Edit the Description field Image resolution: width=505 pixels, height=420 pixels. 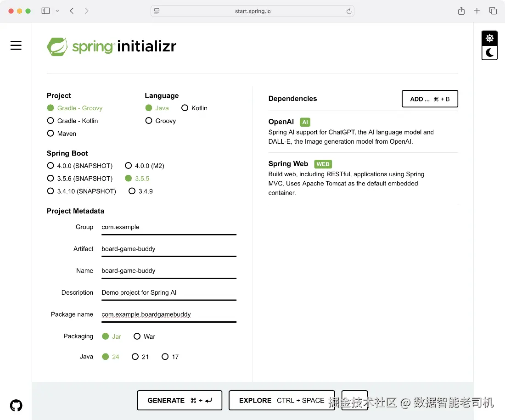pos(169,292)
